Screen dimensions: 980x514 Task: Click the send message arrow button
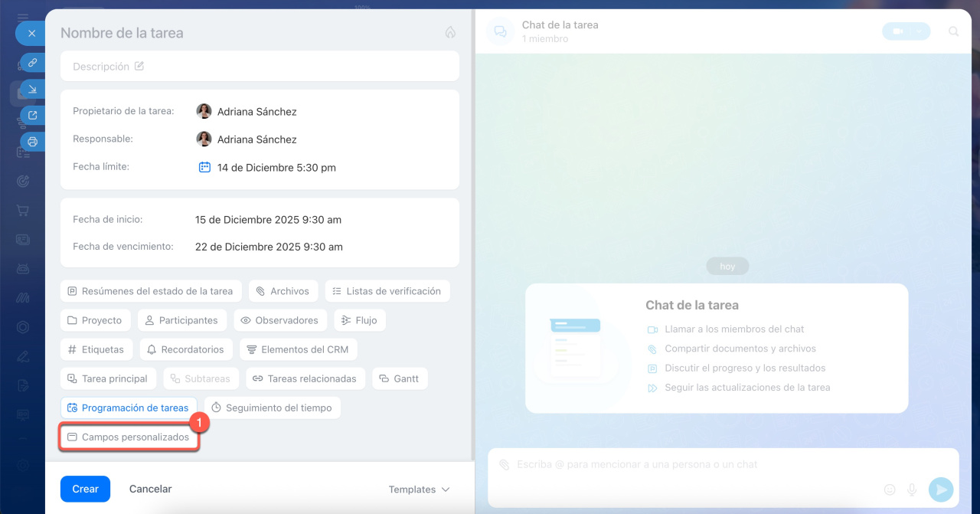click(x=941, y=489)
